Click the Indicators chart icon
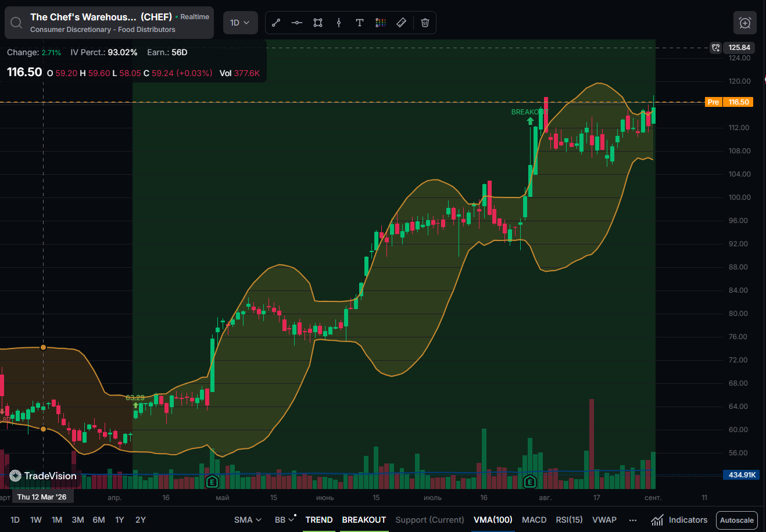The height and width of the screenshot is (532, 766). [x=657, y=520]
